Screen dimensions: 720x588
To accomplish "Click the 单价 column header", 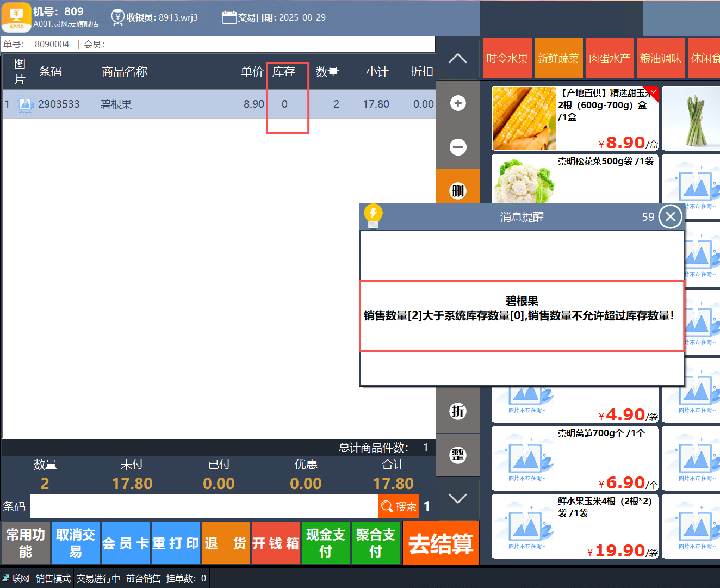I will pos(252,72).
